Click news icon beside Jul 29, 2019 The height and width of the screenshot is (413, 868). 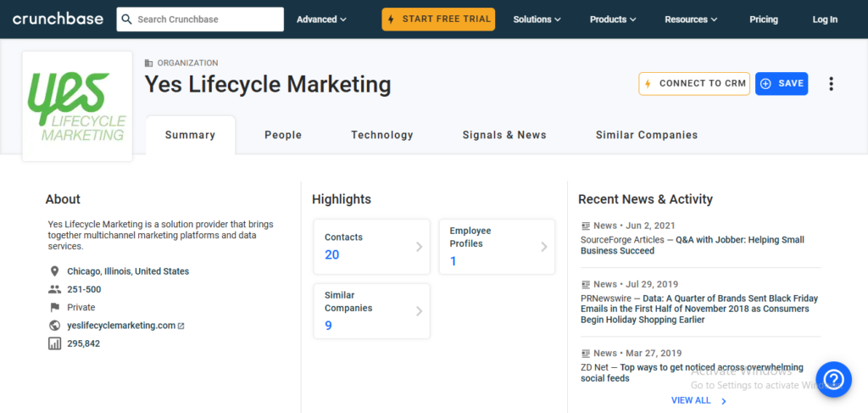586,285
